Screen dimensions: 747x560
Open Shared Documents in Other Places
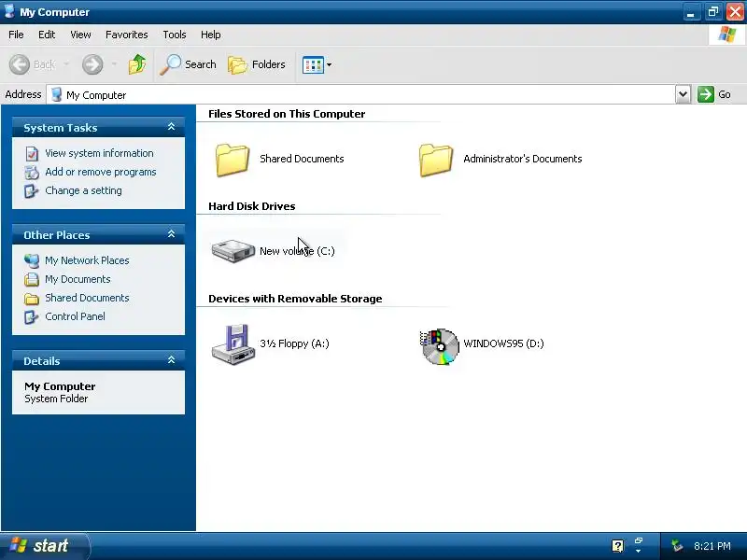(x=87, y=298)
